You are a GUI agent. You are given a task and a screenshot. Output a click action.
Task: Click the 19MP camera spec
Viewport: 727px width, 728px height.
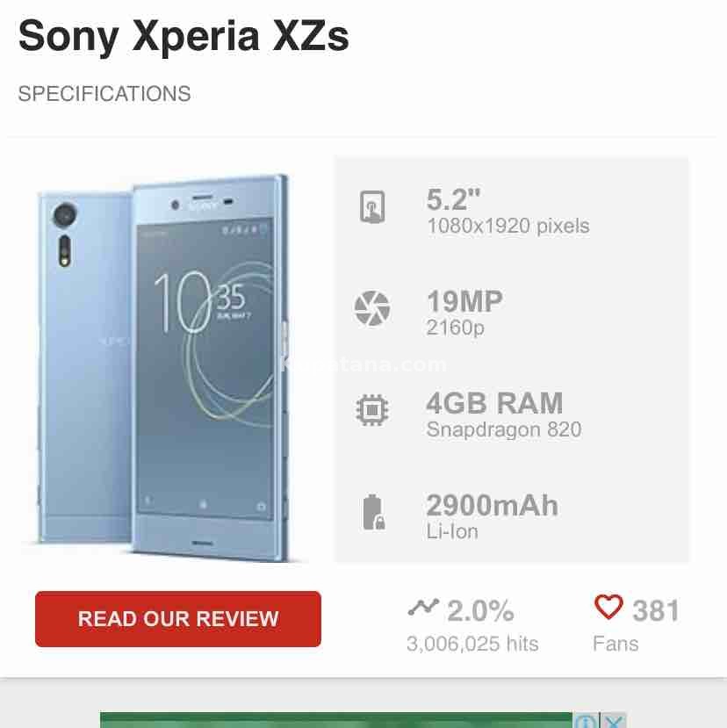click(x=464, y=301)
